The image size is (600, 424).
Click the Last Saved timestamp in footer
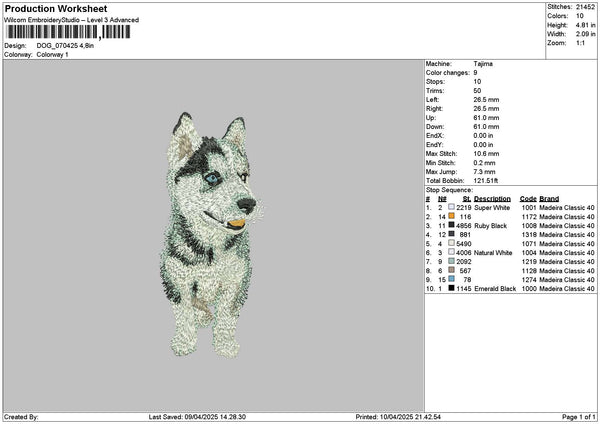[197, 417]
